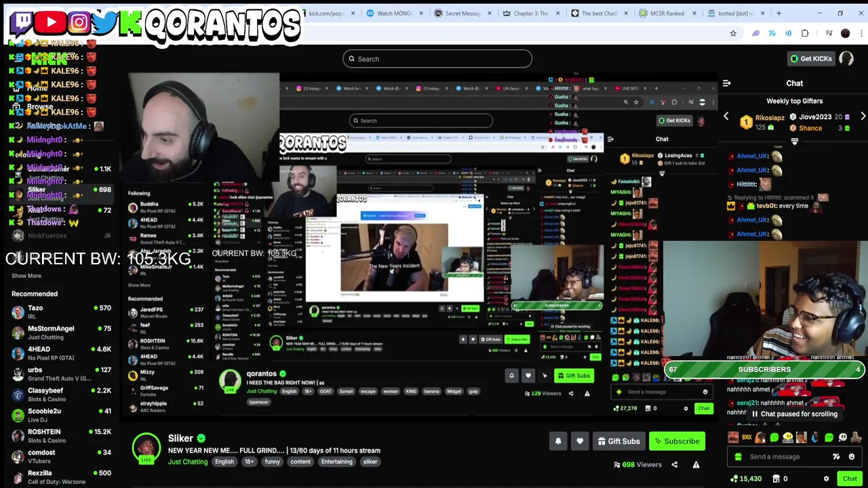
Task: Open the Just Chatting category link
Action: click(188, 462)
